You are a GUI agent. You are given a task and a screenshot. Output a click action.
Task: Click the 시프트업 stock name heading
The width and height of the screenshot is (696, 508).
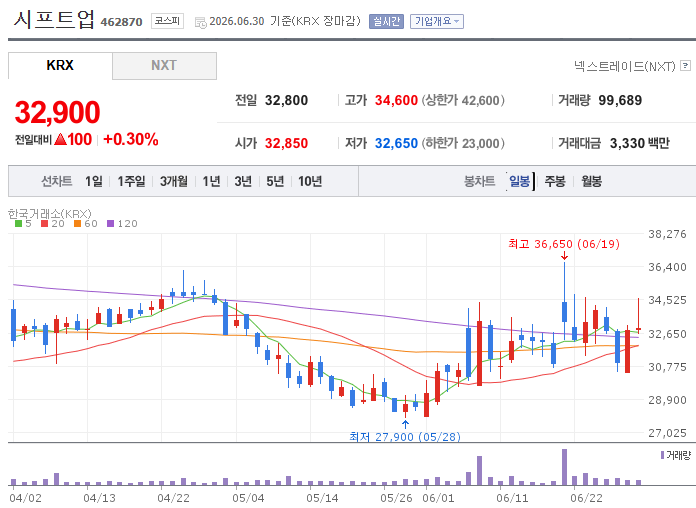tap(54, 20)
